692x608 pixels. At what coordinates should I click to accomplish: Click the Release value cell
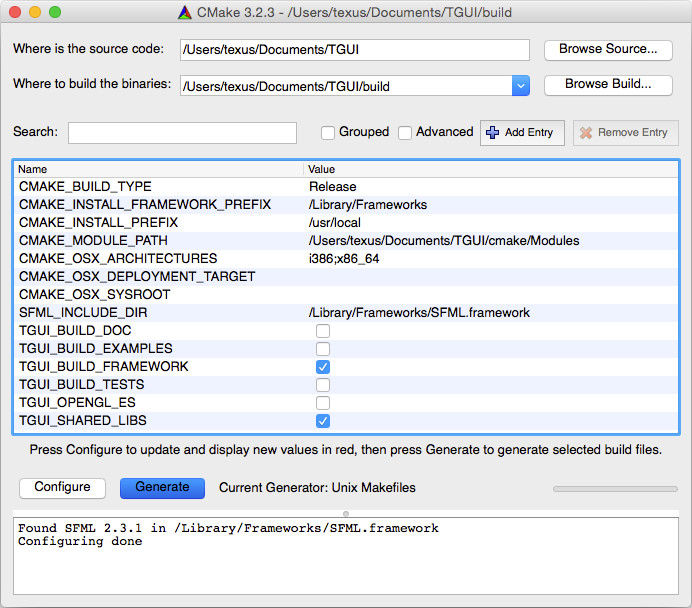point(332,187)
